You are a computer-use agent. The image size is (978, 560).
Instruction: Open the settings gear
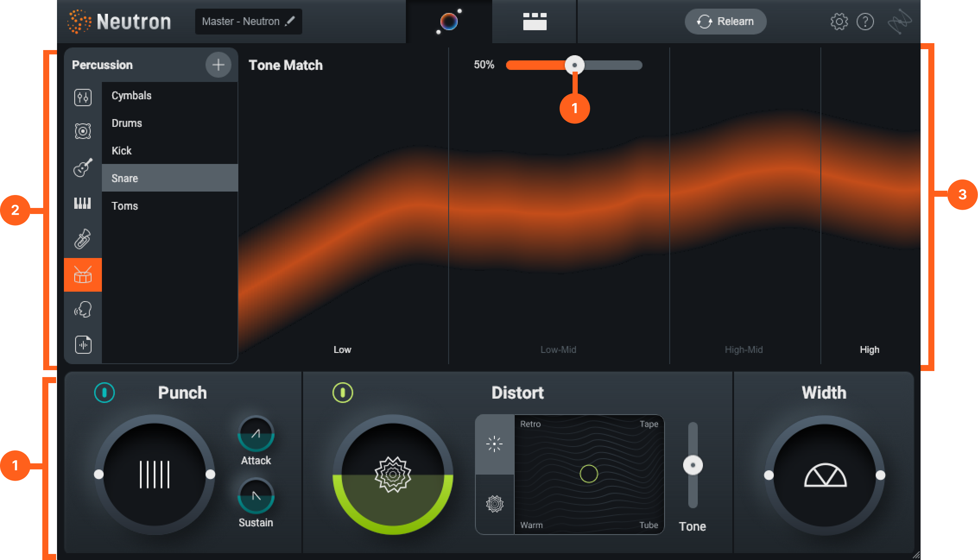point(839,21)
